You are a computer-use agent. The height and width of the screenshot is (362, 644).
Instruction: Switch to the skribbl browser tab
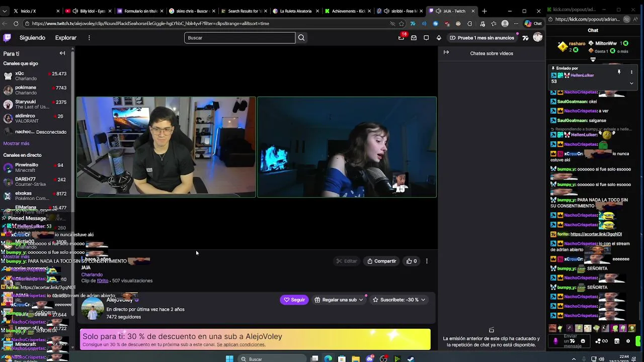pos(399,11)
